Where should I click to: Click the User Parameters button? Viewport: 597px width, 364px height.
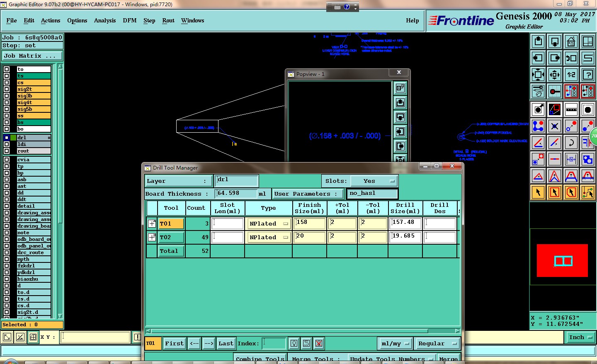(x=308, y=194)
